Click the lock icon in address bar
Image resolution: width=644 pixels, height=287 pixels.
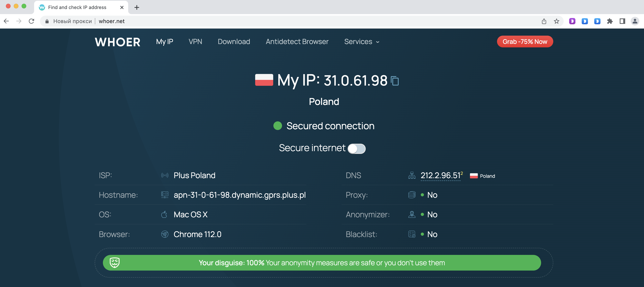tap(47, 21)
